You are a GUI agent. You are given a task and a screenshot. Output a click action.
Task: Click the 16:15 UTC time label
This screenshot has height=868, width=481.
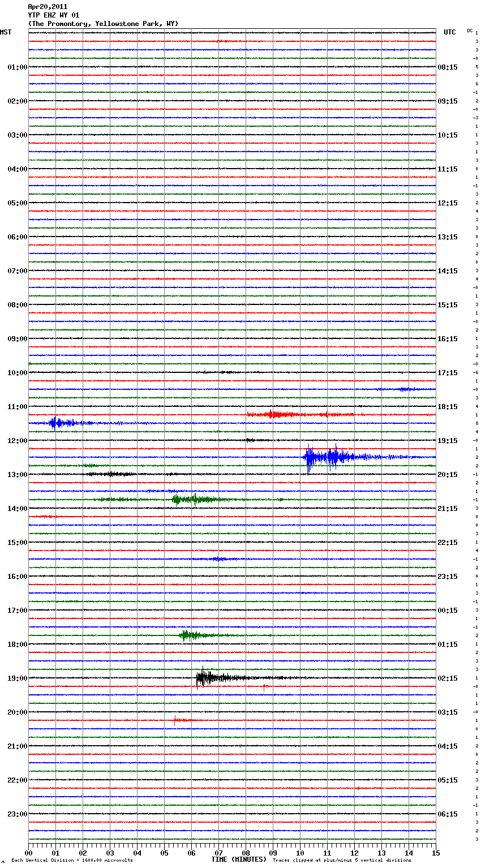click(448, 339)
